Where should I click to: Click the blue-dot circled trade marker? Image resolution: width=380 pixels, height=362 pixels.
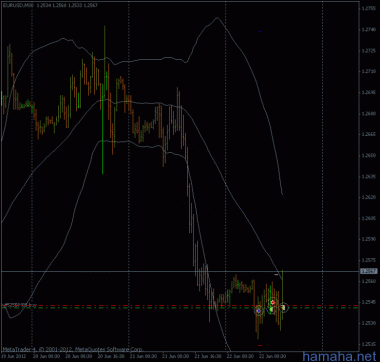click(258, 311)
